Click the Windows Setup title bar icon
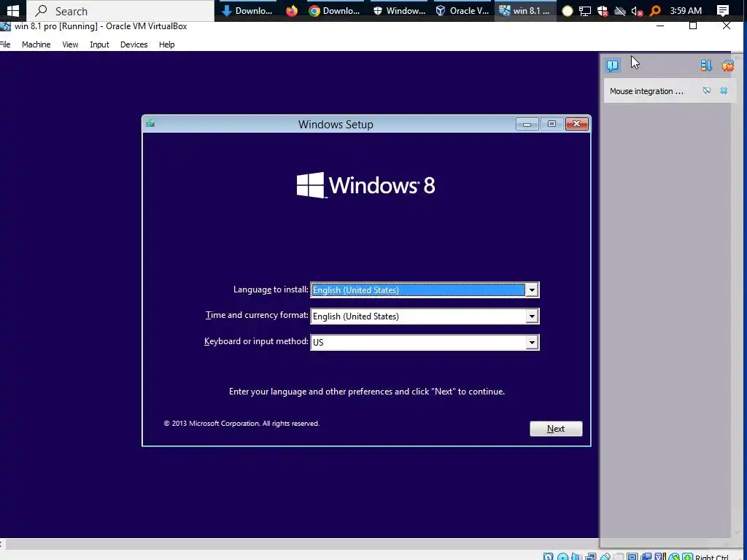Viewport: 747px width, 560px height. (150, 123)
